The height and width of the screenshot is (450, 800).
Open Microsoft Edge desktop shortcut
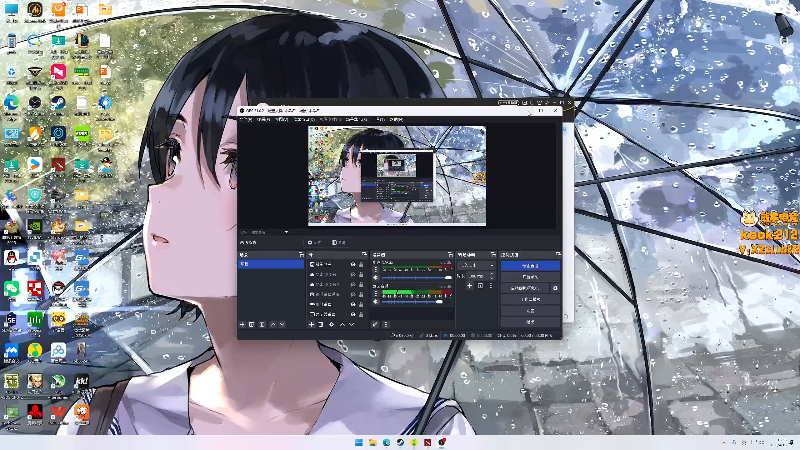point(11,105)
